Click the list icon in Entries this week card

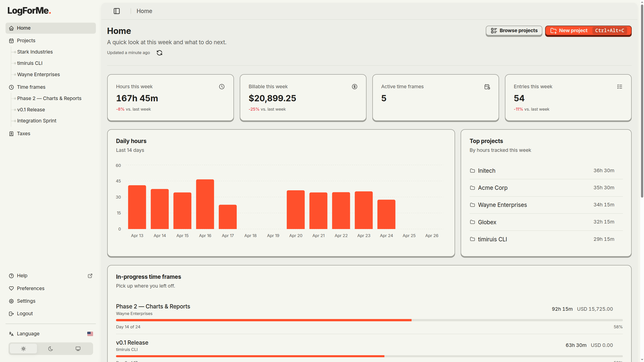tap(620, 87)
